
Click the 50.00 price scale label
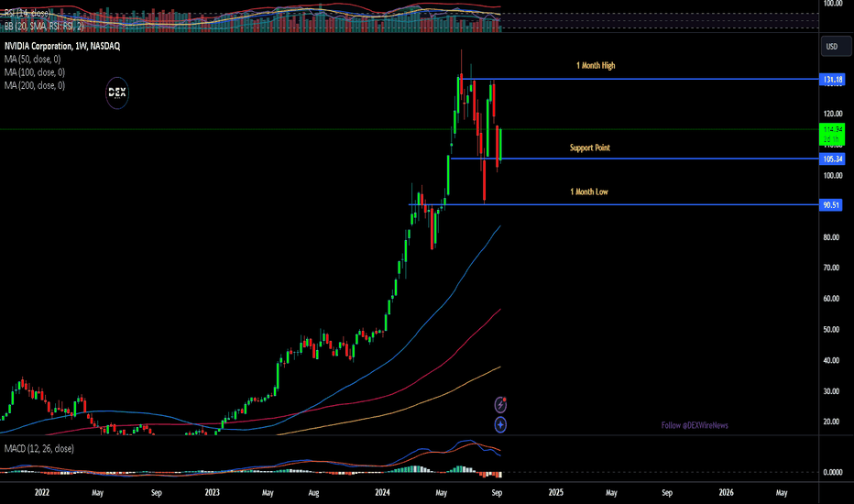pyautogui.click(x=832, y=330)
